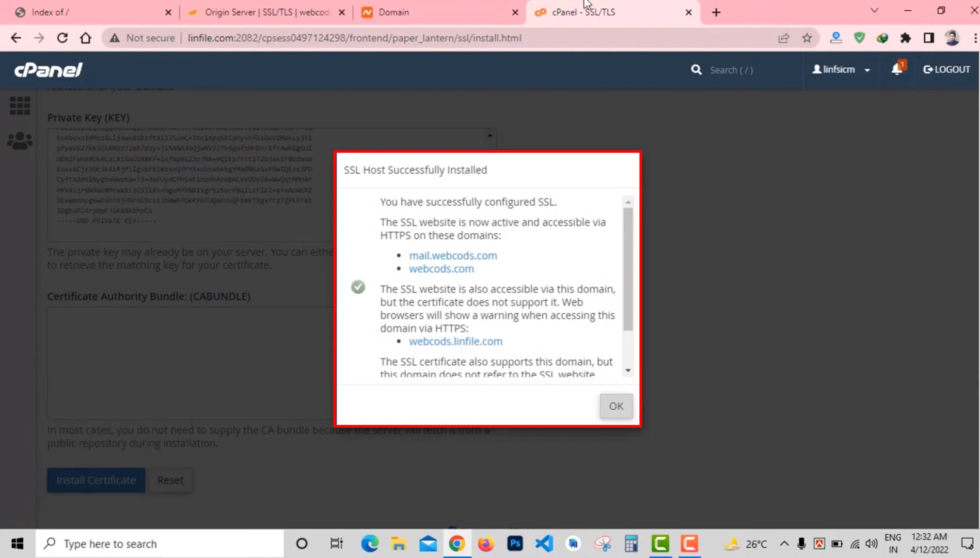The height and width of the screenshot is (558, 980).
Task: Click the address bar URL
Action: point(354,38)
